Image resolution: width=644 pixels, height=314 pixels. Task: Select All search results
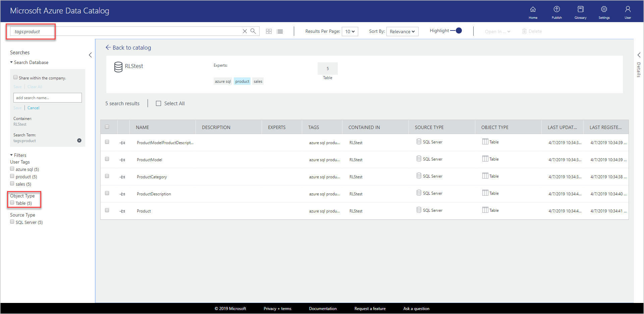(158, 103)
